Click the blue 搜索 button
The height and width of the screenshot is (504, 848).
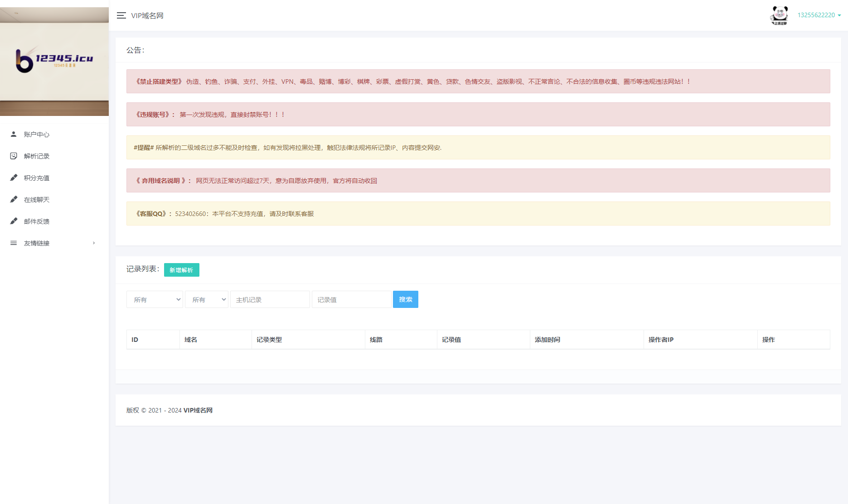[x=406, y=299]
